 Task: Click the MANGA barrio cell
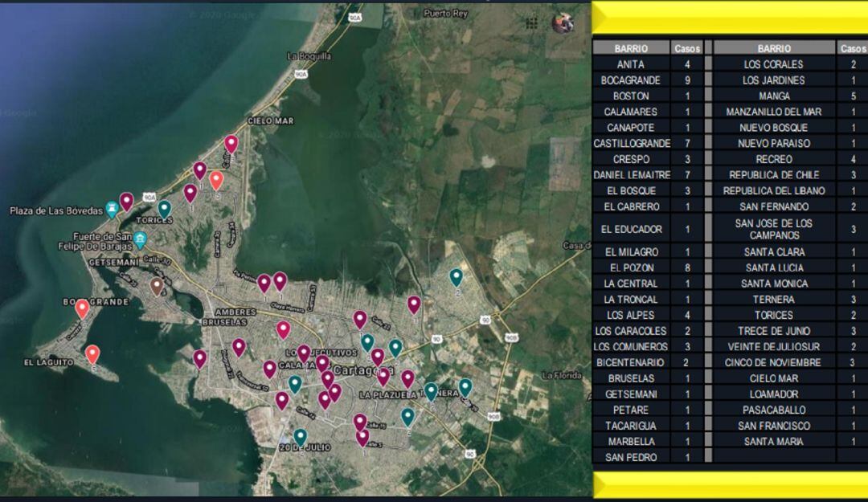pos(773,96)
